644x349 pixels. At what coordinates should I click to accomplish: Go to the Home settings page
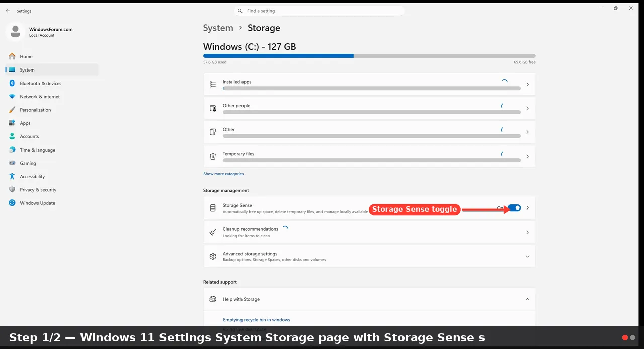click(x=52, y=56)
